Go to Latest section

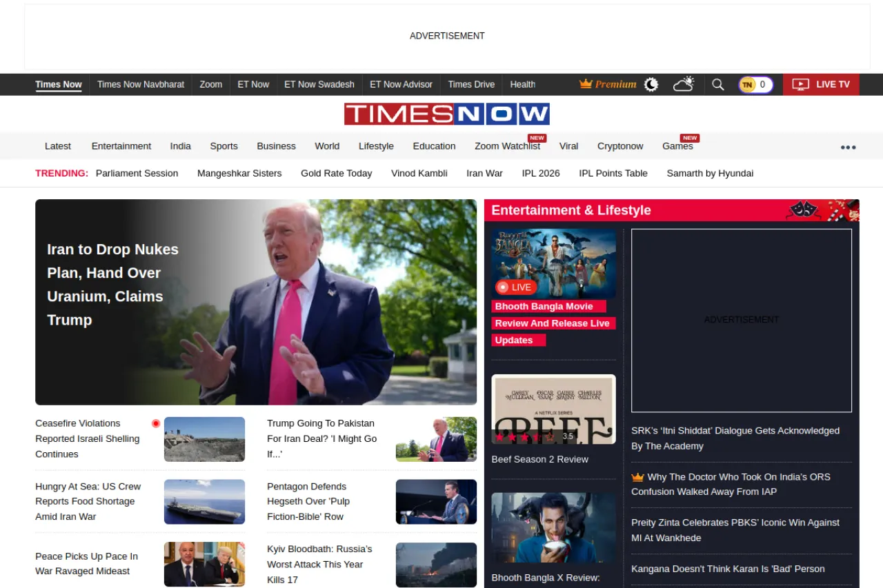[58, 146]
